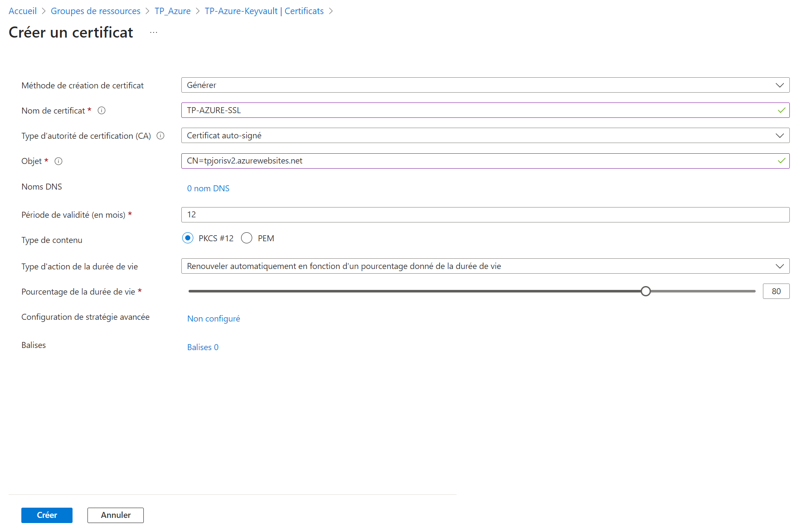Click the info icon next to Objet

58,161
